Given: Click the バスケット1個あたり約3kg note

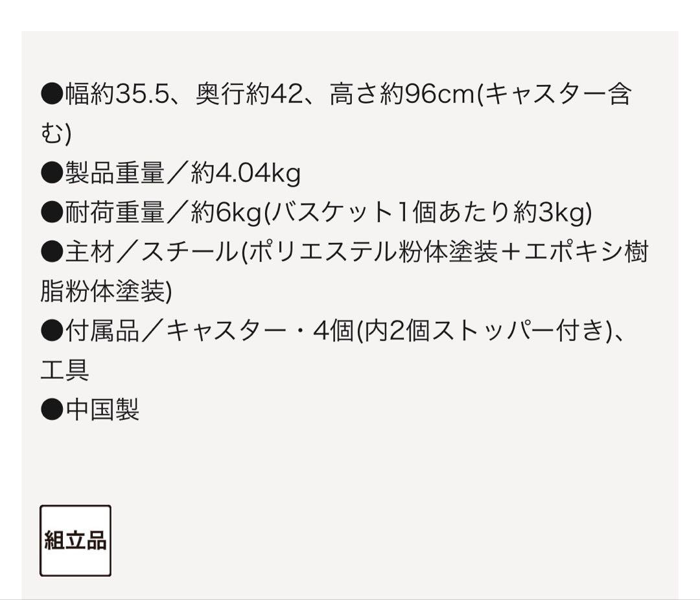Looking at the screenshot, I should point(428,213).
